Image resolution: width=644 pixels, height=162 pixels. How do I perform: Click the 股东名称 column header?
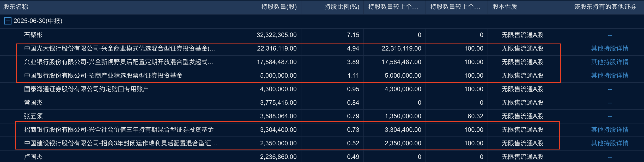[16, 7]
